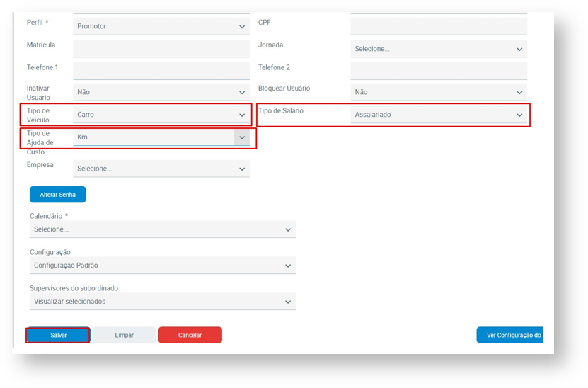Click the Empresa field label
Viewport: 588px width, 388px height.
(40, 165)
